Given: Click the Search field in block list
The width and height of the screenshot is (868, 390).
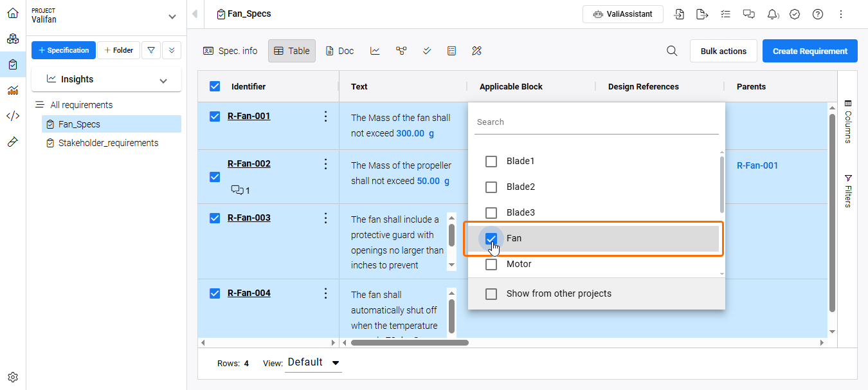Looking at the screenshot, I should pyautogui.click(x=596, y=122).
